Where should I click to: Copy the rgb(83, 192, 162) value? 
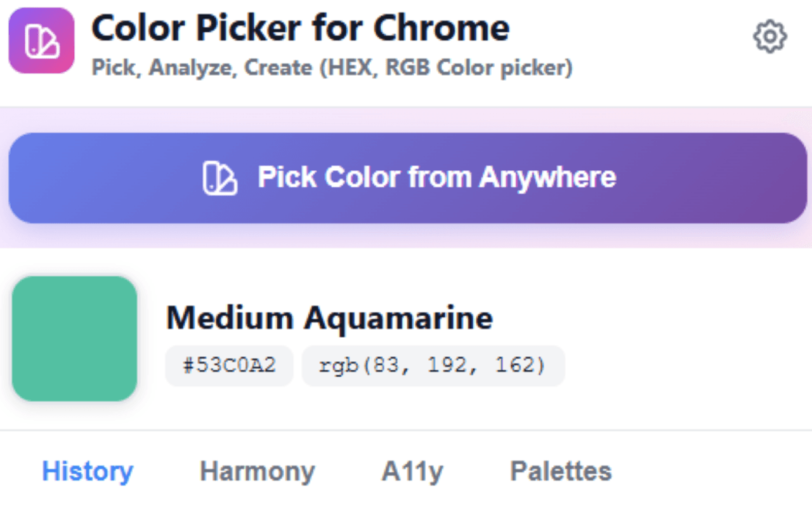[433, 365]
